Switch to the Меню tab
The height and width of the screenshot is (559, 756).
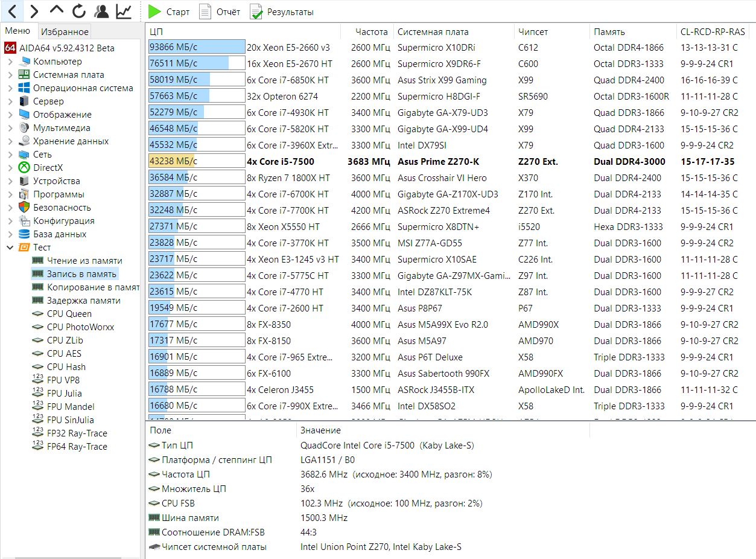17,31
